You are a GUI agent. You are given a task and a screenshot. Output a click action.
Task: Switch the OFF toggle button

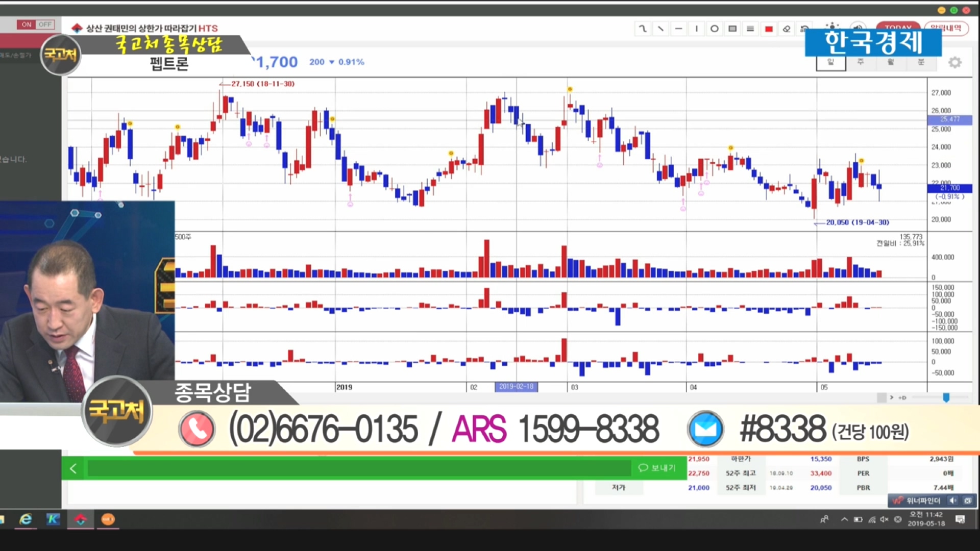click(x=45, y=24)
